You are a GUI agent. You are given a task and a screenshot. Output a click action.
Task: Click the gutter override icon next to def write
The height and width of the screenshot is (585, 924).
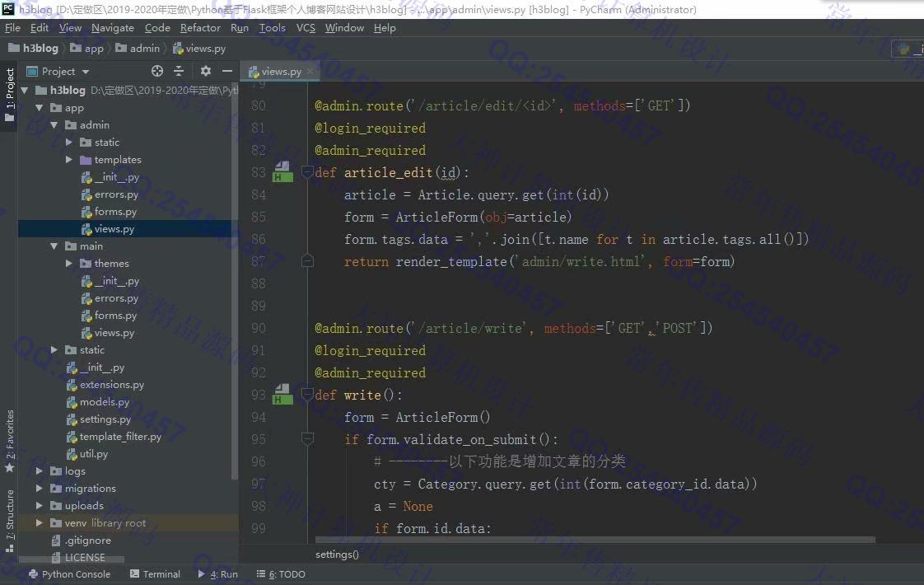[282, 394]
